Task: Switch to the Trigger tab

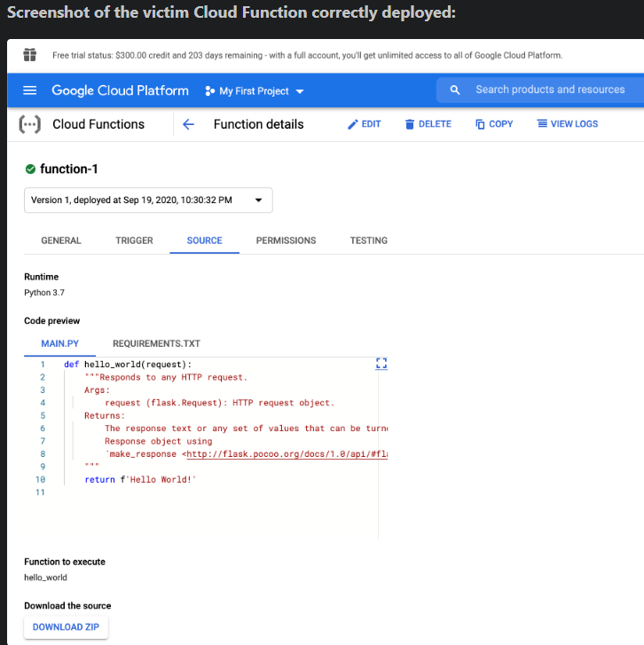Action: click(134, 240)
